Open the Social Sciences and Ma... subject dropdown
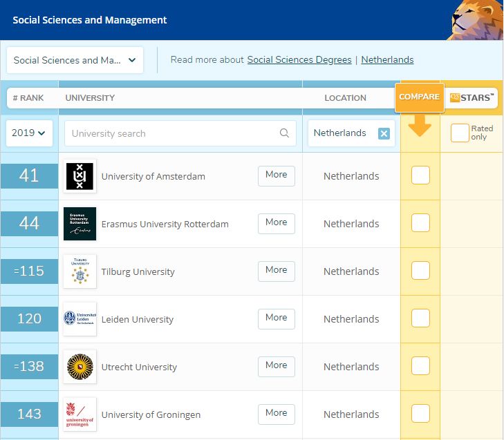The image size is (504, 440). pos(75,60)
